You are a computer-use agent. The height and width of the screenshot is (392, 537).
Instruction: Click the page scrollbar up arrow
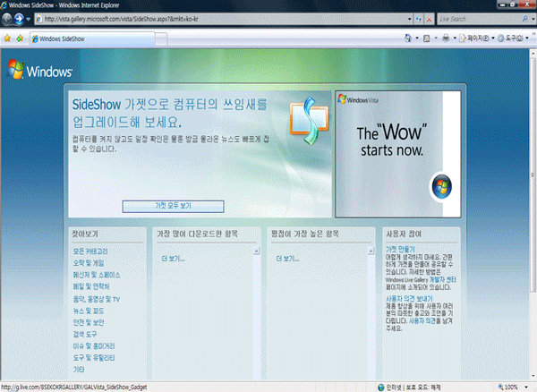533,53
